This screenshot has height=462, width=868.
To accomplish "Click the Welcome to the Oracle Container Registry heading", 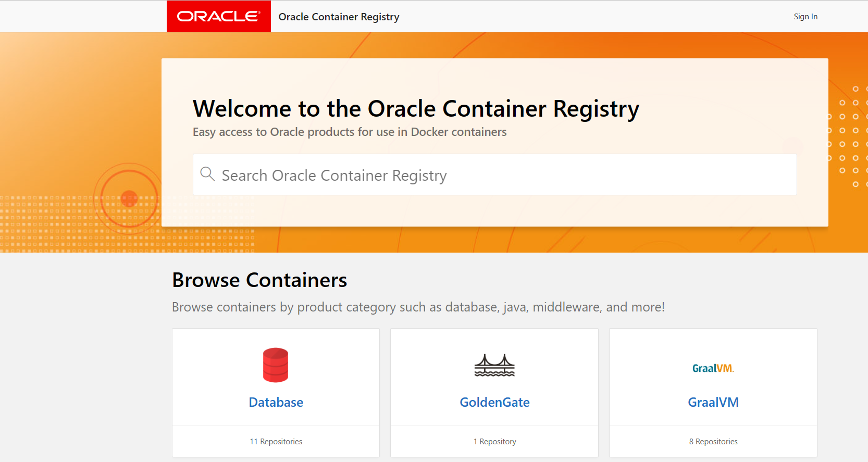I will [416, 109].
